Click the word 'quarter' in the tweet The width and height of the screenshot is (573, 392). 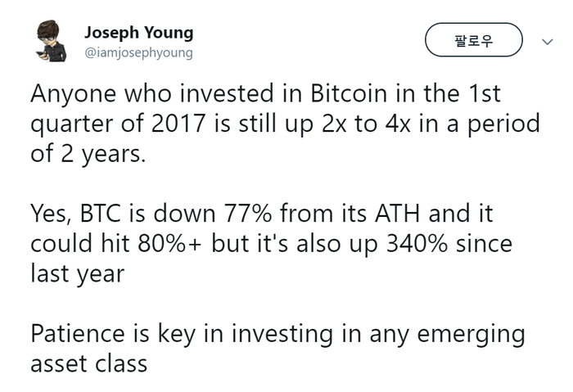pos(72,125)
